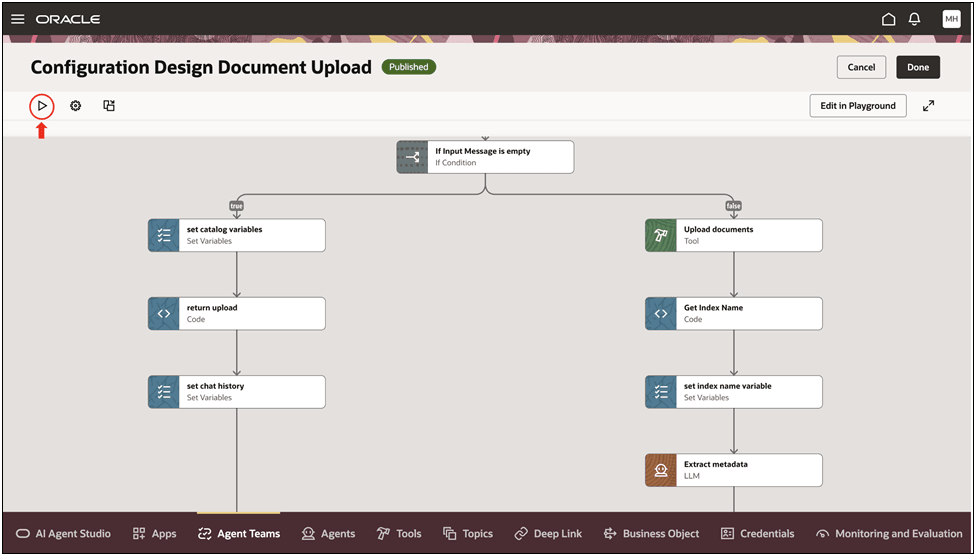
Task: Select the 'return upload' node text
Action: coord(212,308)
